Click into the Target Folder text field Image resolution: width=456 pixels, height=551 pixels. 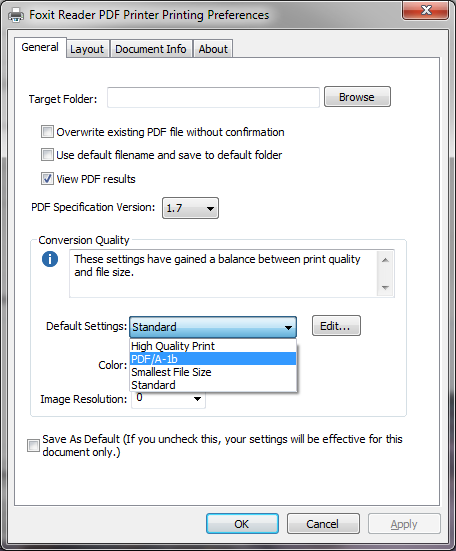pyautogui.click(x=213, y=97)
